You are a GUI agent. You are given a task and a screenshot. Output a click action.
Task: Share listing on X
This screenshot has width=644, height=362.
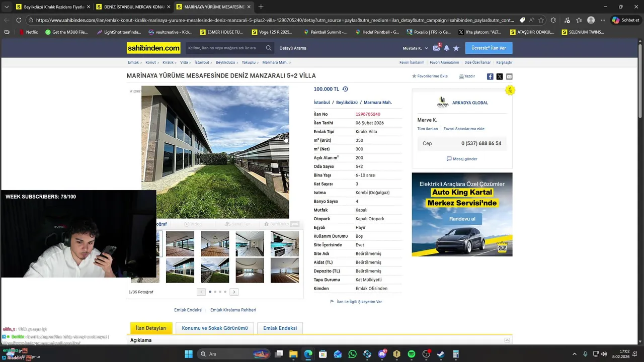pos(500,76)
